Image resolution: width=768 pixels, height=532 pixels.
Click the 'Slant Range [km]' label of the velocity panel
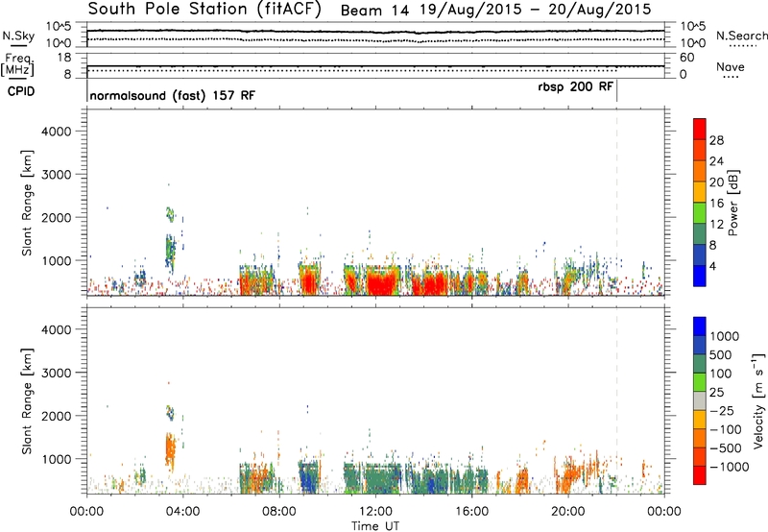pos(27,401)
